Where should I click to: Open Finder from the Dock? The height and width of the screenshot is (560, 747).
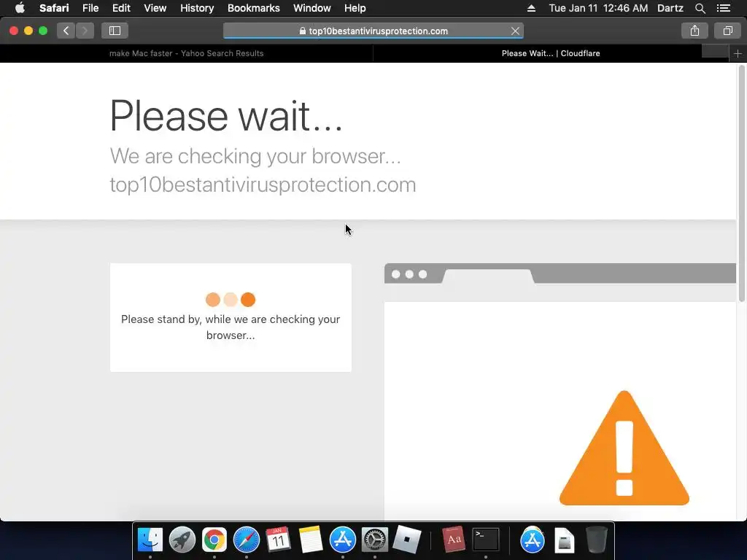tap(150, 540)
